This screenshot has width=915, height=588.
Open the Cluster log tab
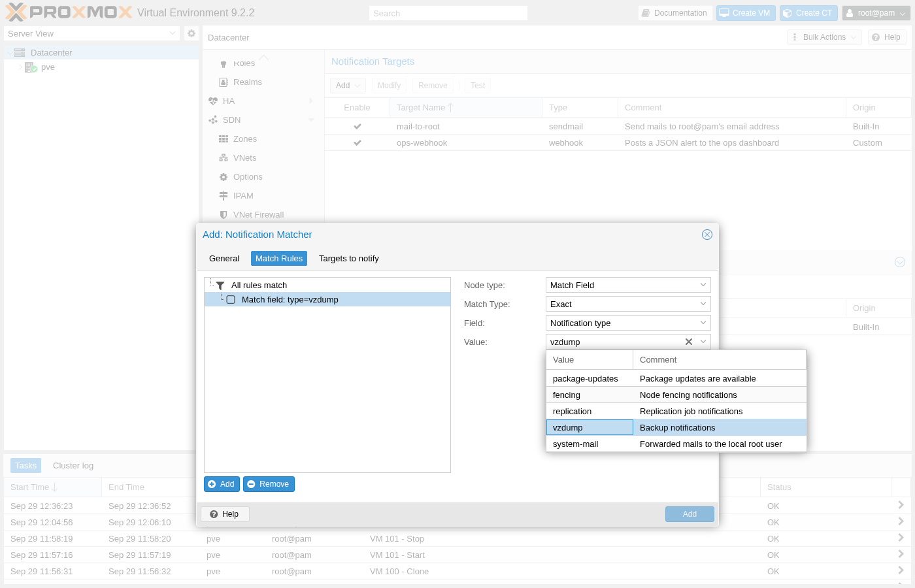[x=73, y=466]
